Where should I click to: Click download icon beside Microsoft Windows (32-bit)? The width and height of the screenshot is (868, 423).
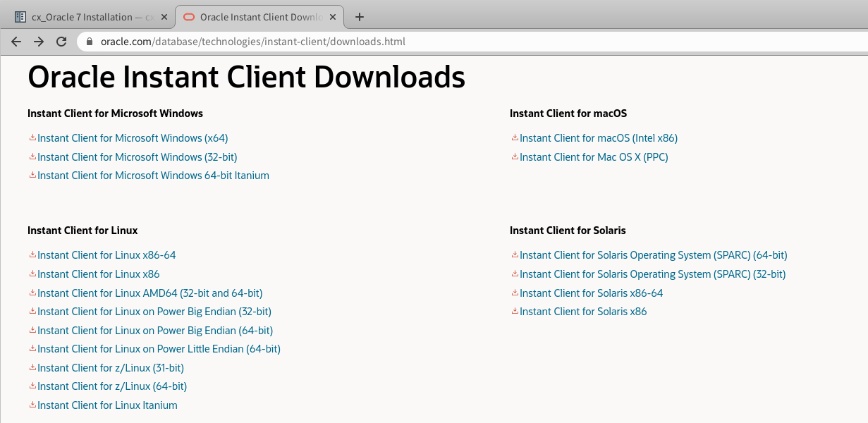tap(32, 157)
